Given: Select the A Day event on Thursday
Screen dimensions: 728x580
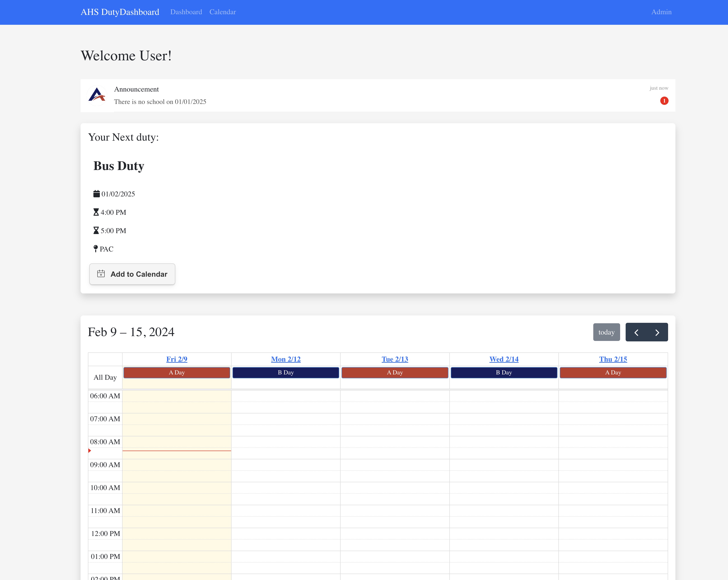Looking at the screenshot, I should point(613,373).
